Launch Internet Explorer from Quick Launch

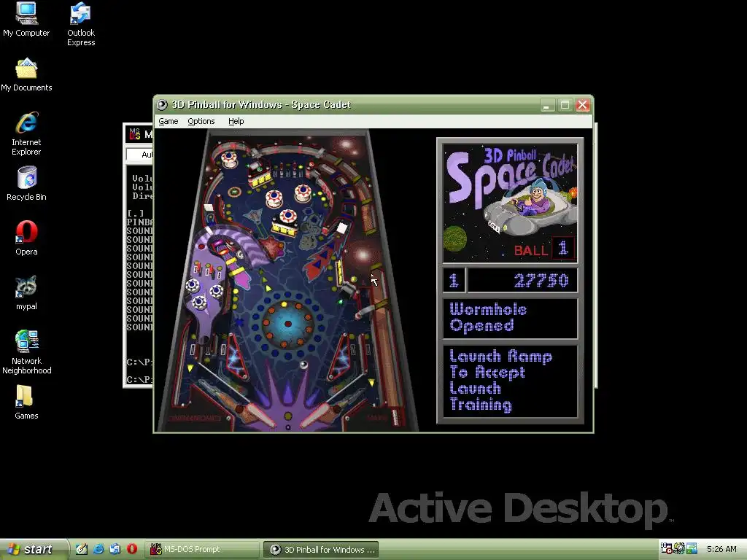click(98, 549)
